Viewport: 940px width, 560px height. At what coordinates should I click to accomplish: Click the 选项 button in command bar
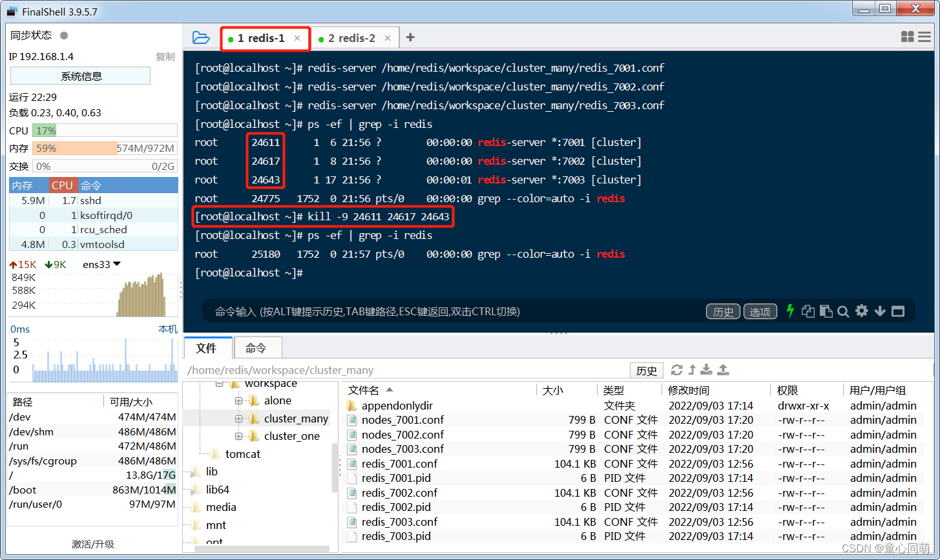point(760,311)
